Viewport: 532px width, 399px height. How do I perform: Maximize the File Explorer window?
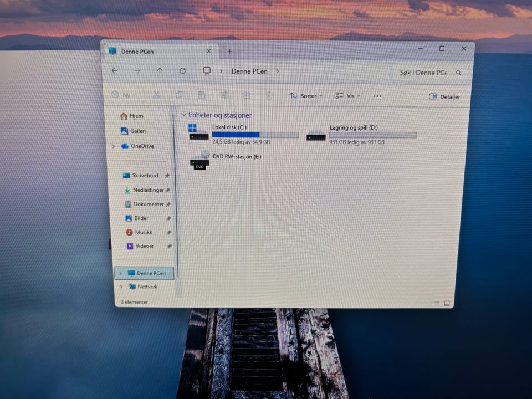point(442,49)
